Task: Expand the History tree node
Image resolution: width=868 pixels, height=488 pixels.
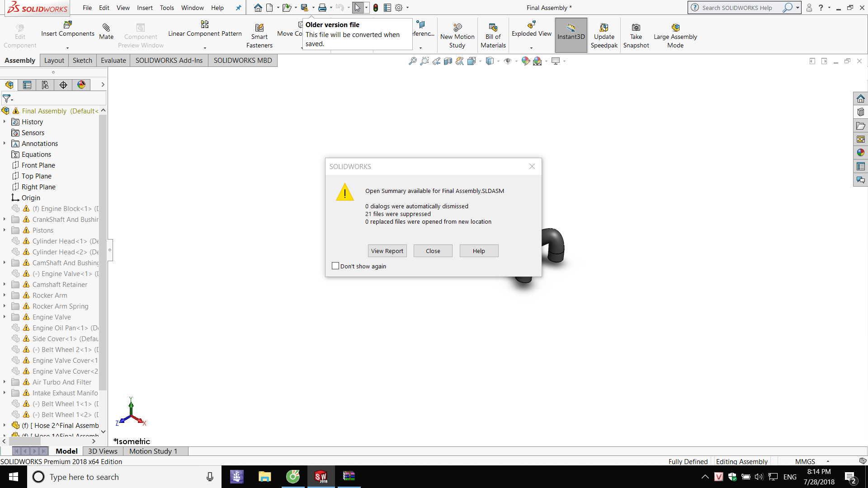Action: (5, 122)
